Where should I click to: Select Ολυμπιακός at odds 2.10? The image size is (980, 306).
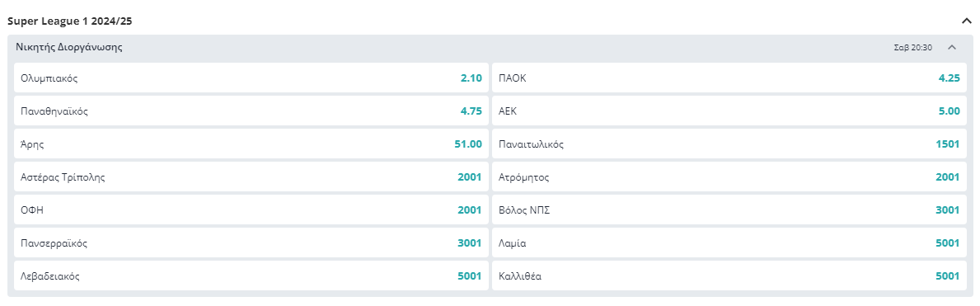click(x=251, y=78)
